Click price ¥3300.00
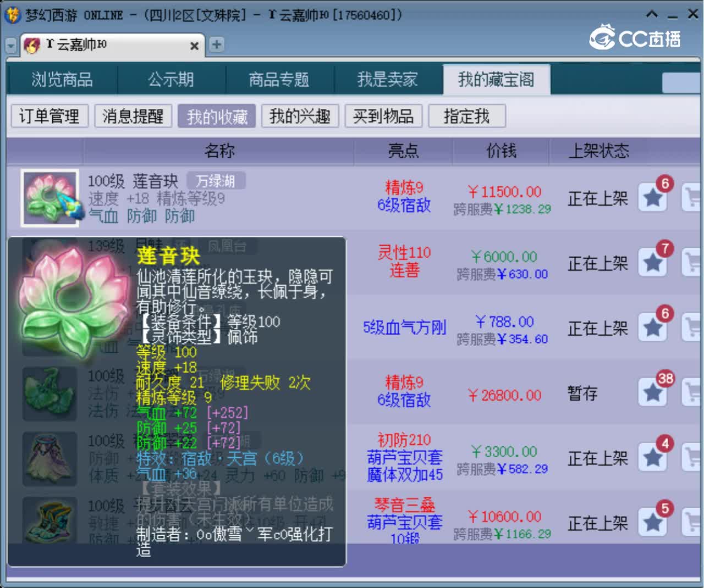Screen dimensions: 704x588 coord(504,452)
